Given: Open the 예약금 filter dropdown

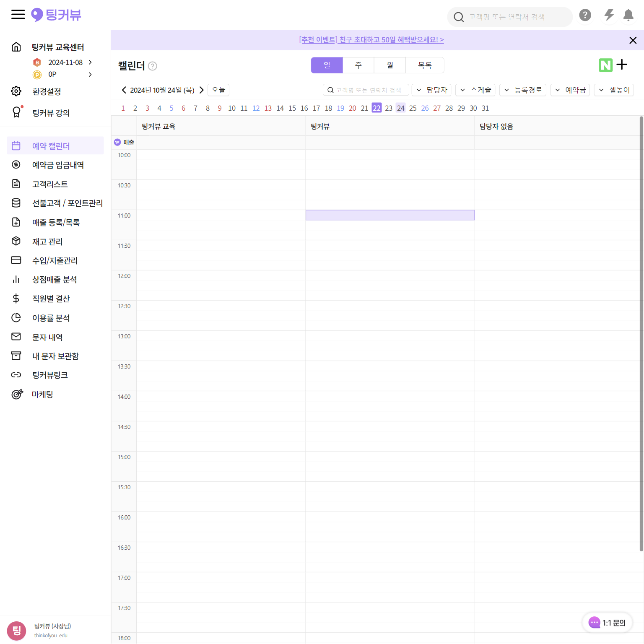Looking at the screenshot, I should (570, 90).
